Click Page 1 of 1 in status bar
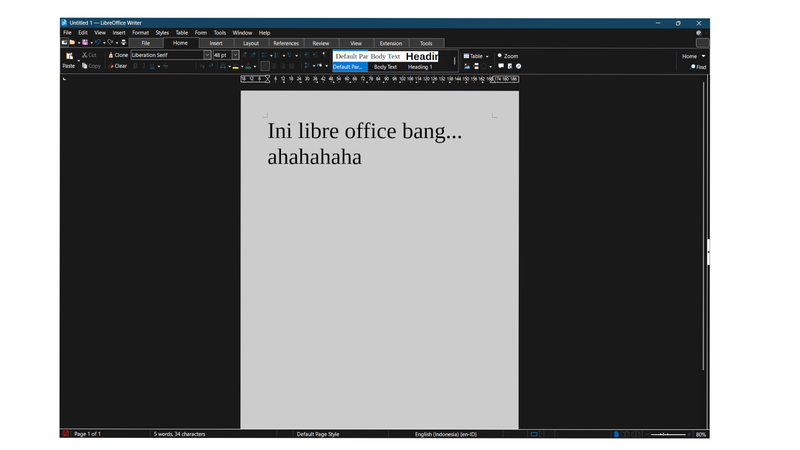Screen dimensions: 800x450 87,434
